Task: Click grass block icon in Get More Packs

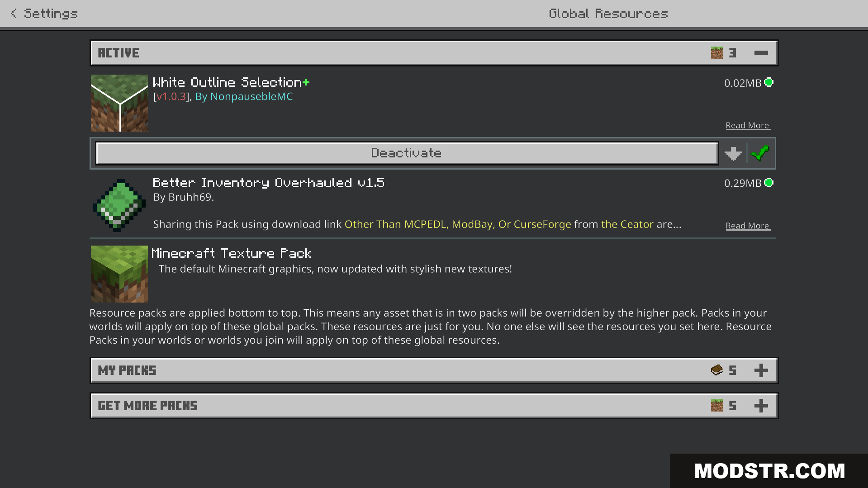Action: [x=717, y=406]
